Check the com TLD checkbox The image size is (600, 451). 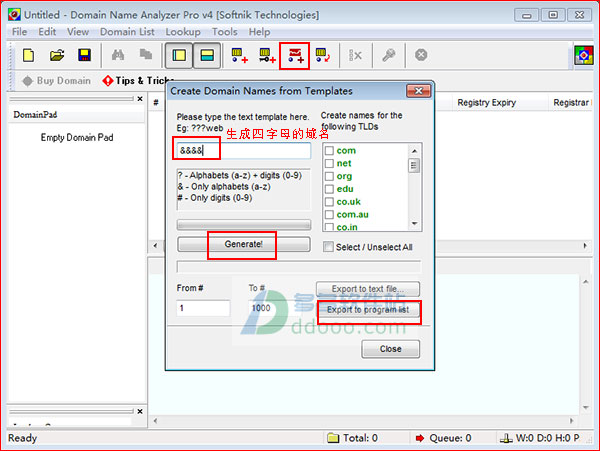coord(329,151)
